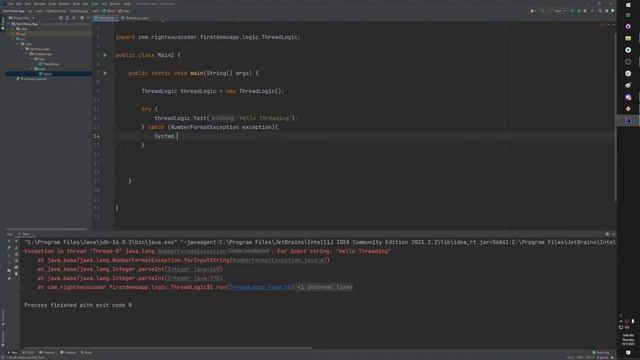Open the Windows Start button

(x=628, y=4)
